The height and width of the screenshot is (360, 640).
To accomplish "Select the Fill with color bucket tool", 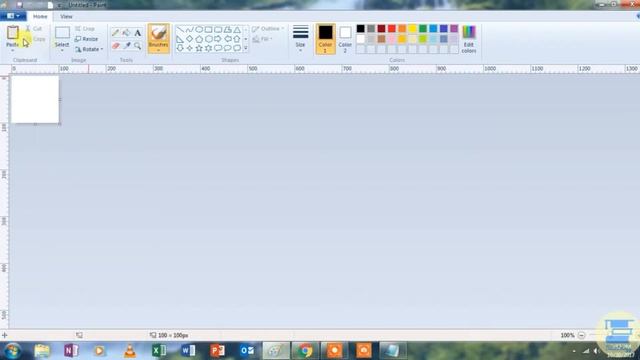I will tap(127, 33).
